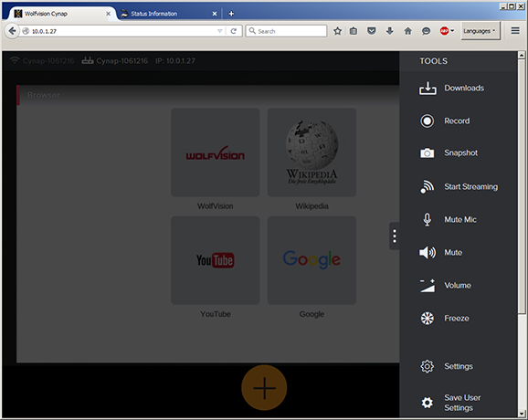Bookmark this page with the star icon
Screen dimensions: 528x420
[337, 31]
